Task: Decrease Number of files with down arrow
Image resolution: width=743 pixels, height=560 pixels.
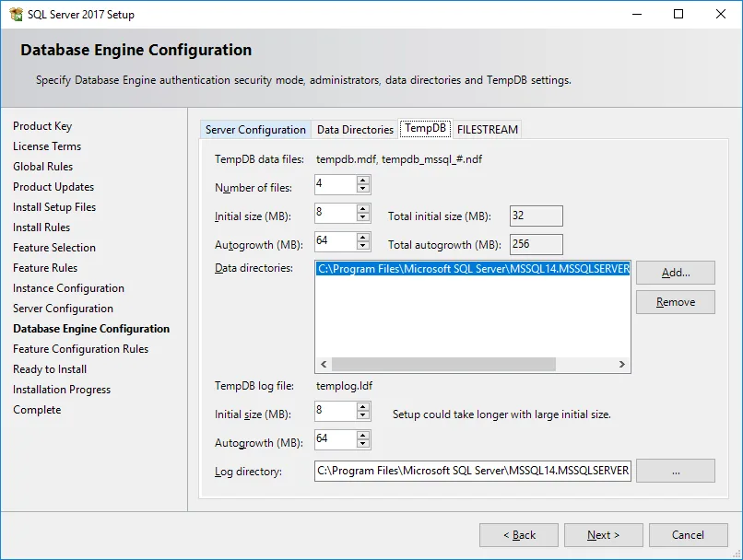Action: click(363, 189)
